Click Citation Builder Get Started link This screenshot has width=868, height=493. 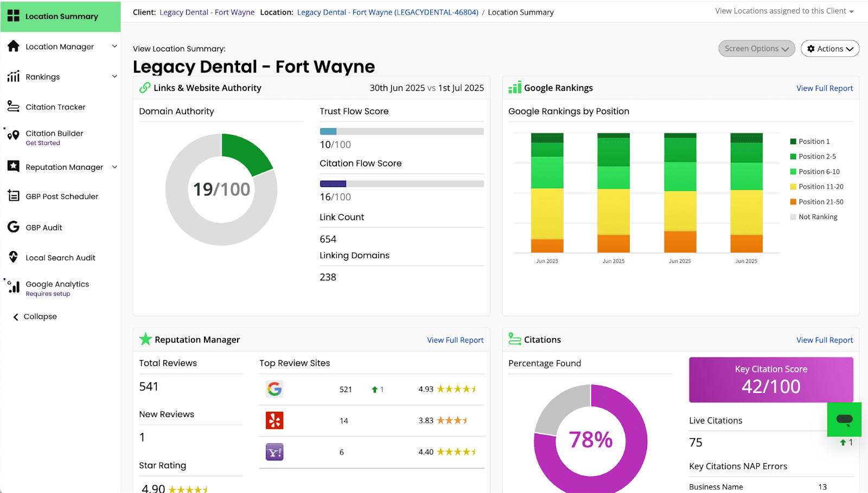point(43,143)
